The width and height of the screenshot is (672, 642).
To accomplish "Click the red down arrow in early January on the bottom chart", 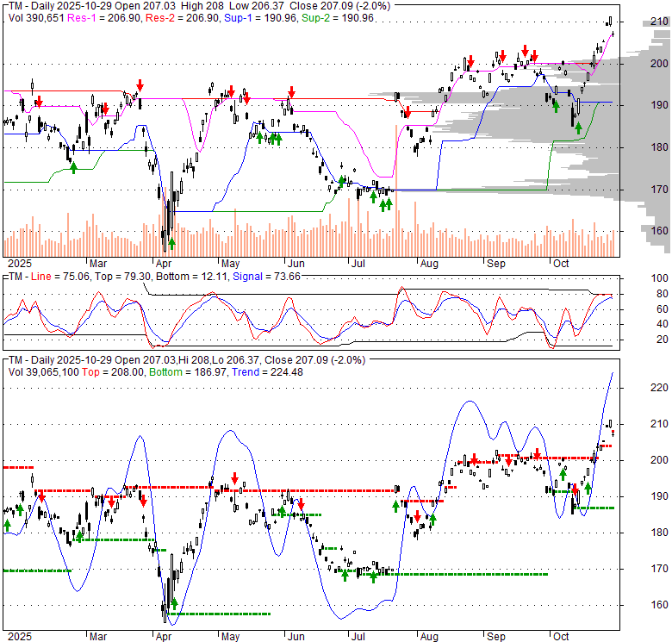I will pyautogui.click(x=38, y=495).
